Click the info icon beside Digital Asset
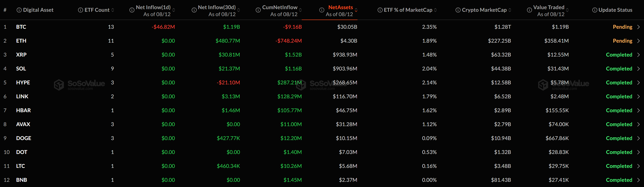Image resolution: width=644 pixels, height=187 pixels. tap(19, 10)
